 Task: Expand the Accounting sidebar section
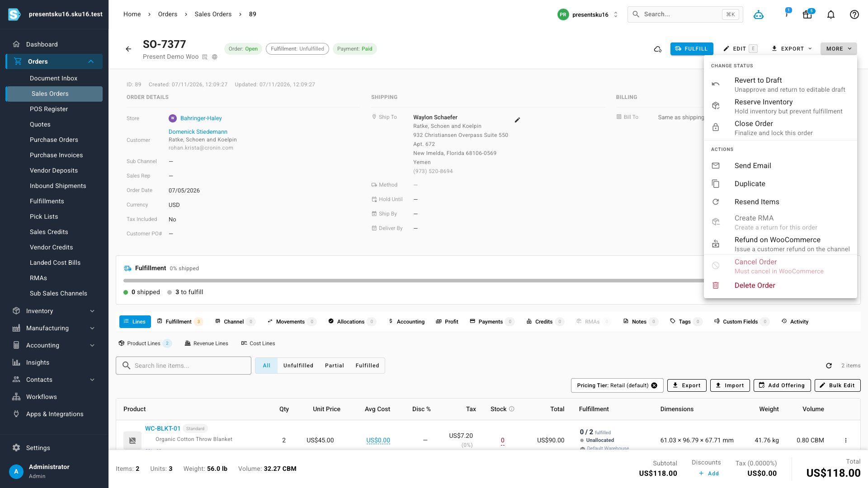point(92,345)
